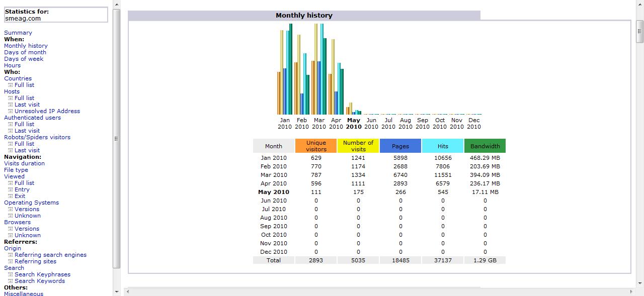The height and width of the screenshot is (296, 644).
Task: Click icon beside Search Keyphrases
Action: 10,274
